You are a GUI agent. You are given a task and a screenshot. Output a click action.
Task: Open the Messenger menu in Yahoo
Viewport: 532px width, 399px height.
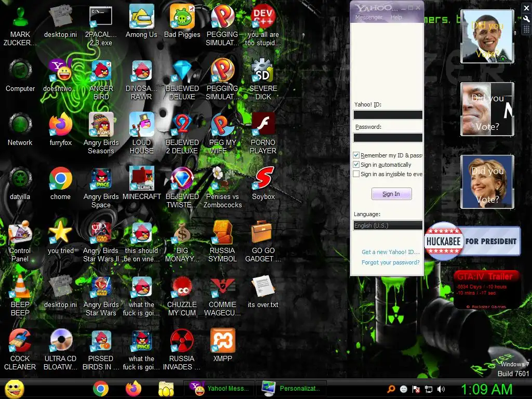tap(368, 17)
